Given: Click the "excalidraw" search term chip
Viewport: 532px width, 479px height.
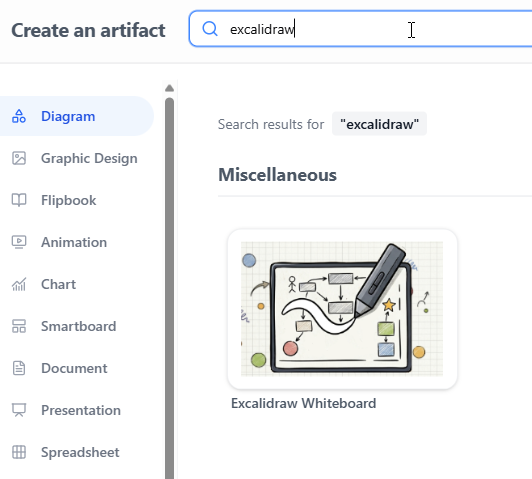Looking at the screenshot, I should coord(379,124).
